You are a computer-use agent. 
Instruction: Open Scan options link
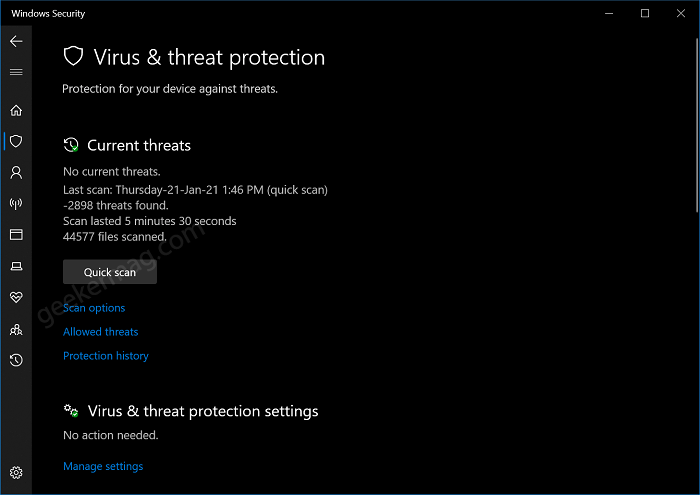click(x=94, y=308)
